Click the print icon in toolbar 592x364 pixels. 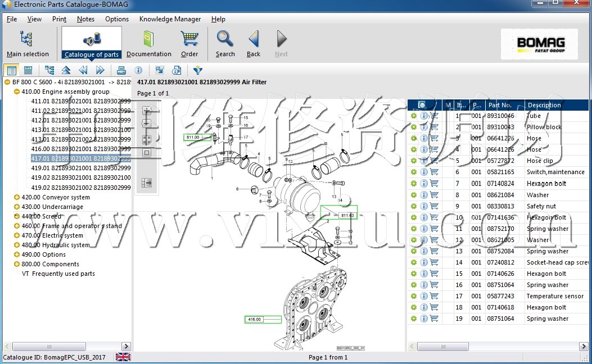click(121, 70)
